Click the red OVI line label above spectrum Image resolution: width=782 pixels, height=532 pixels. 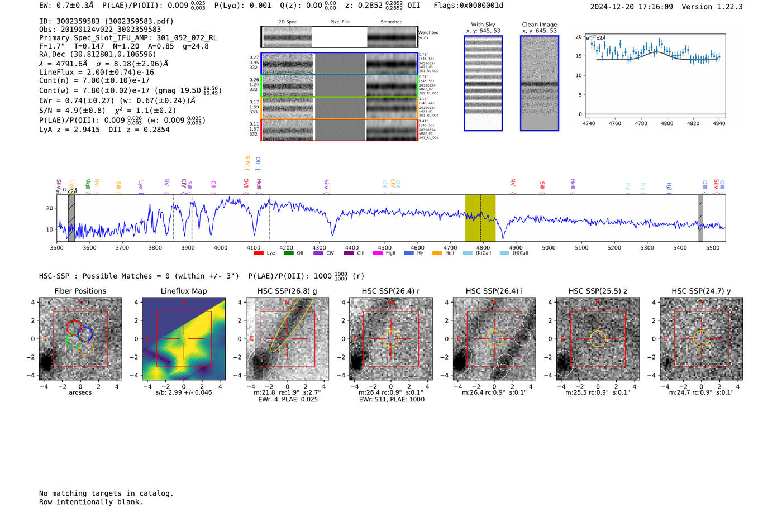point(246,185)
